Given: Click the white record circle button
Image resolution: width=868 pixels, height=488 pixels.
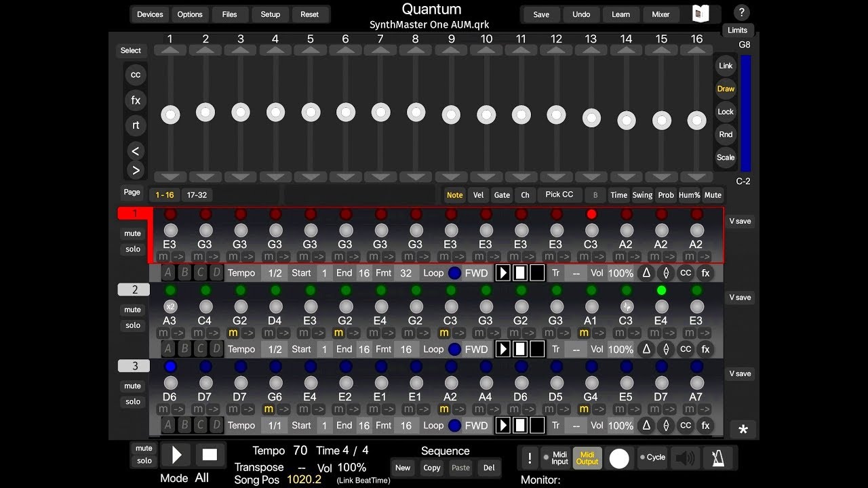Looking at the screenshot, I should (619, 459).
